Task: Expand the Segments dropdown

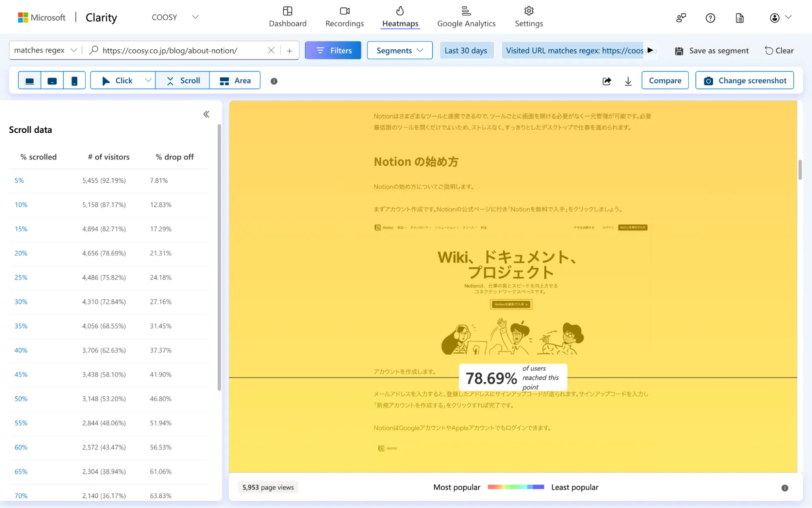Action: (x=400, y=50)
